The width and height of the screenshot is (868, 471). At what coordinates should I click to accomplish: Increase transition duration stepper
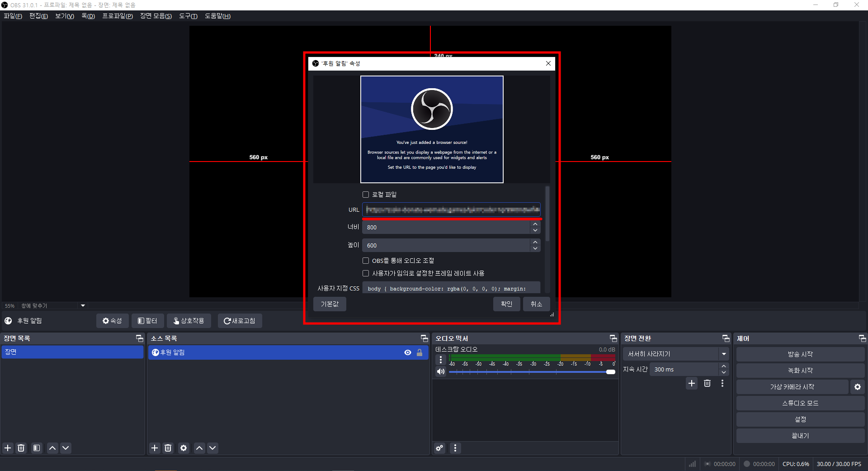[x=724, y=366]
